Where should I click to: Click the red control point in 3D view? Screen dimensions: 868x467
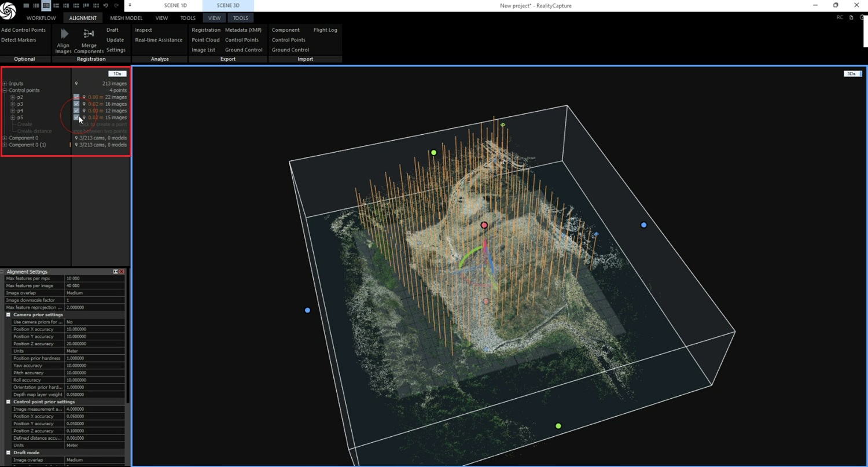point(484,225)
